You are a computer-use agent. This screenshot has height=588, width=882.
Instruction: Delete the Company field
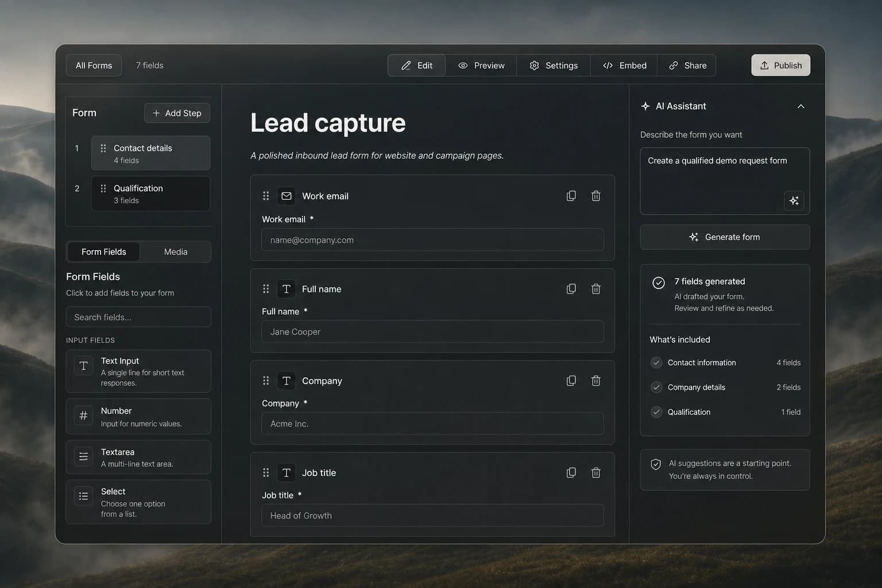(596, 381)
